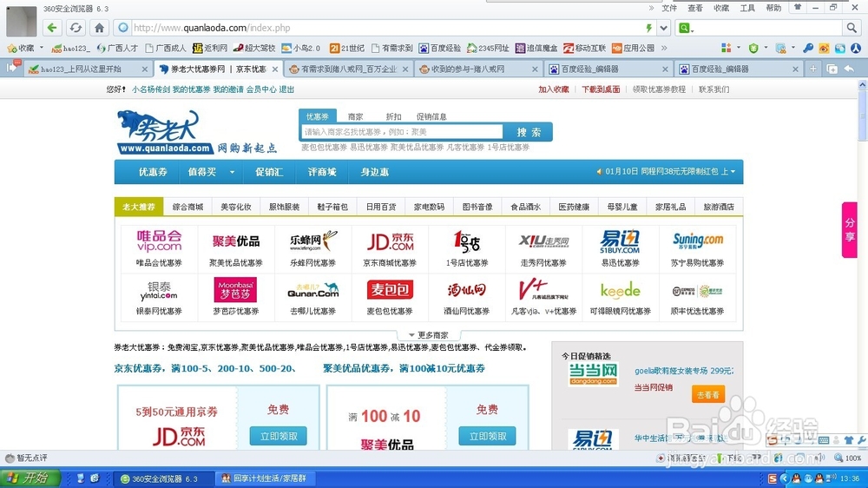Open the address bar history dropdown
This screenshot has width=868, height=488.
coord(664,28)
